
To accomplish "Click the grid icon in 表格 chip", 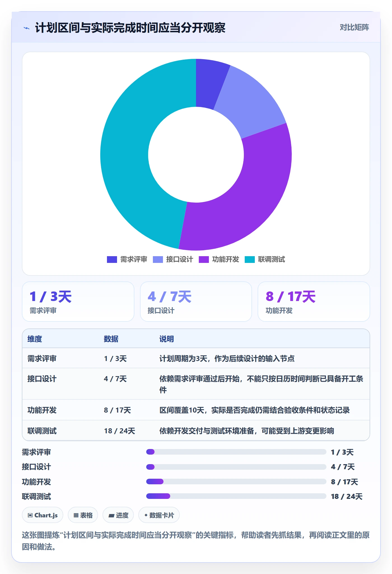I will point(76,515).
